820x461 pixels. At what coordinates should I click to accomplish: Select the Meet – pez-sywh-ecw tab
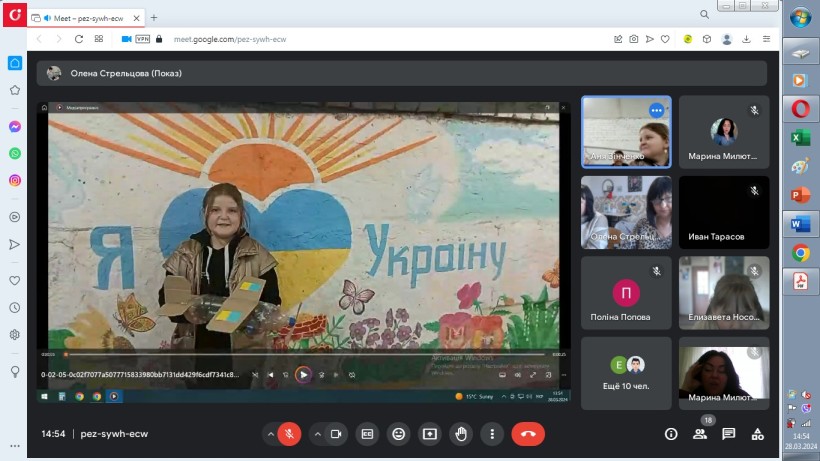click(x=86, y=18)
